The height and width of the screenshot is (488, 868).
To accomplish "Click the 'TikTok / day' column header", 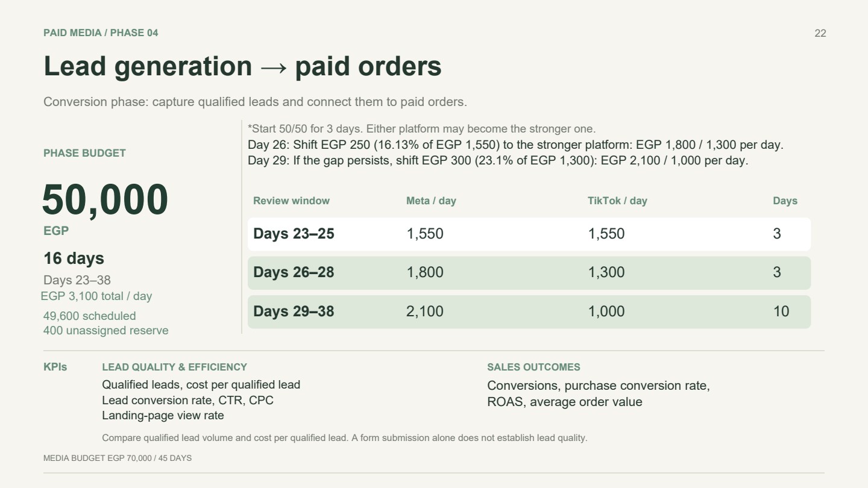I will click(617, 201).
